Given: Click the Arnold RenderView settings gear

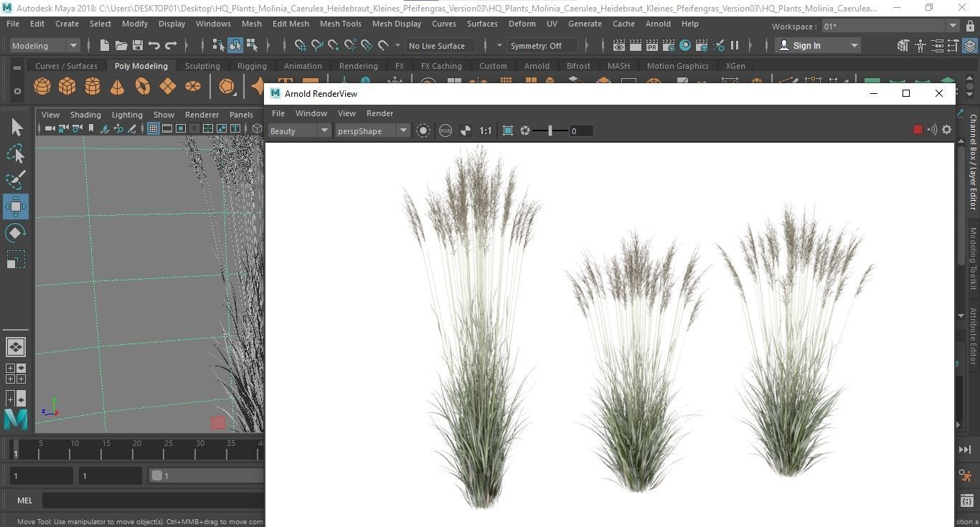Looking at the screenshot, I should coord(947,130).
